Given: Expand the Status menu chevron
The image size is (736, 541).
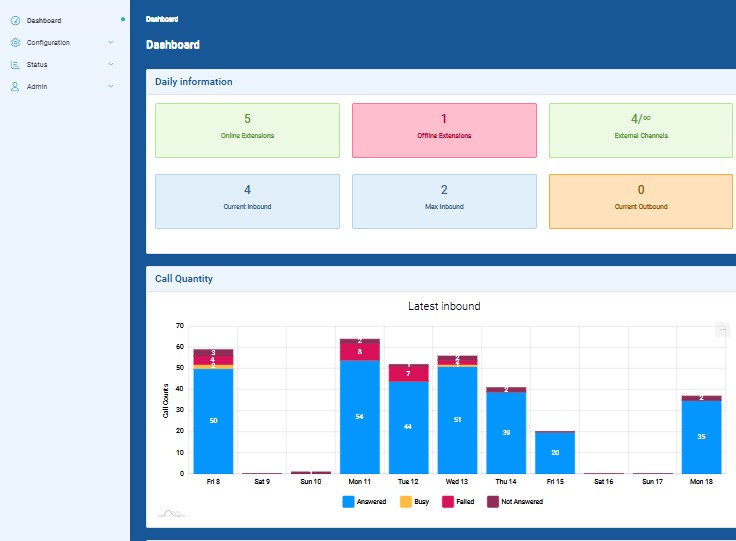Looking at the screenshot, I should (x=111, y=64).
